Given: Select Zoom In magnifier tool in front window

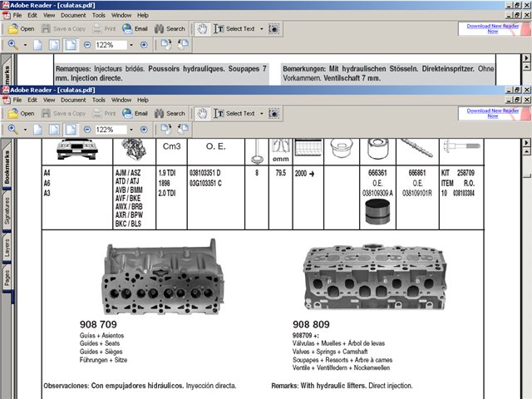Looking at the screenshot, I should point(13,130).
